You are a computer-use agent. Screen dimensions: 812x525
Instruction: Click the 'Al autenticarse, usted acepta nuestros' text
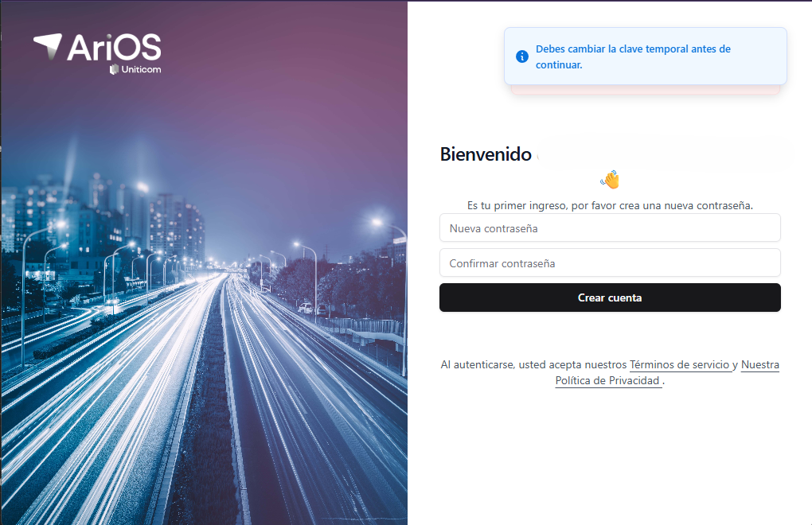pyautogui.click(x=533, y=364)
